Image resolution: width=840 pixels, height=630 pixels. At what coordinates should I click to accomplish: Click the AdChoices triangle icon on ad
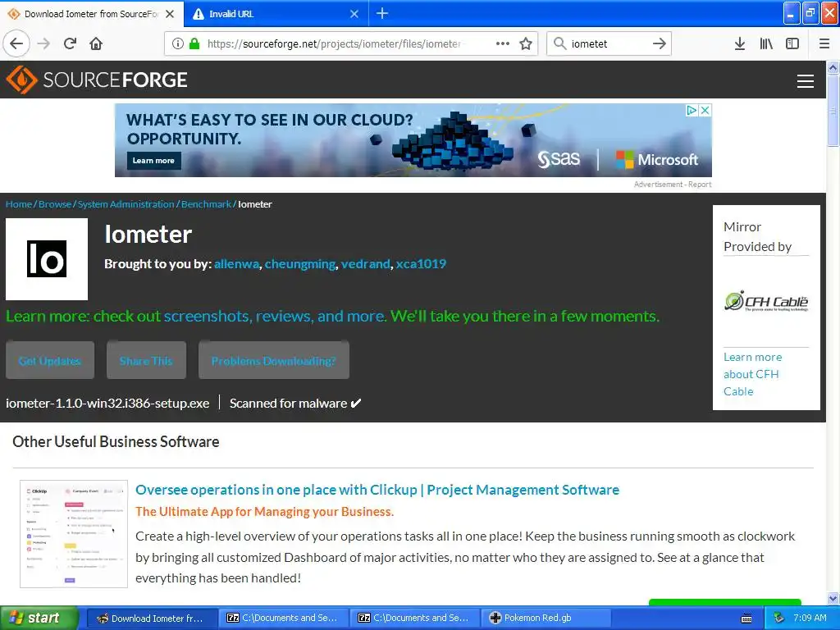pyautogui.click(x=692, y=111)
